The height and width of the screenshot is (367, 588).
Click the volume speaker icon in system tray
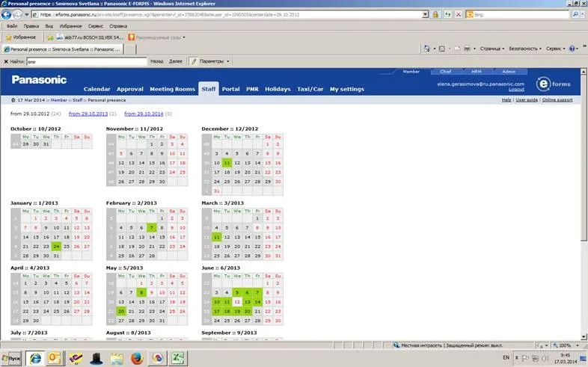(545, 358)
